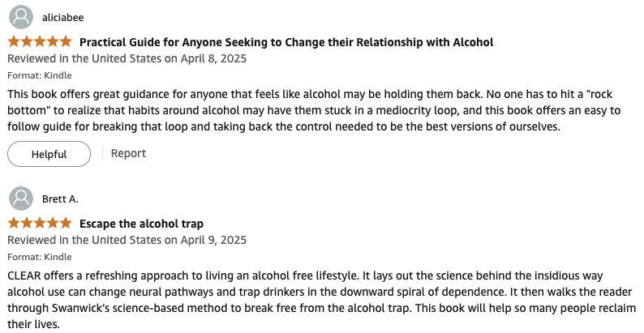Open the Brett A. username profile link
Image resolution: width=644 pixels, height=333 pixels.
pos(60,199)
